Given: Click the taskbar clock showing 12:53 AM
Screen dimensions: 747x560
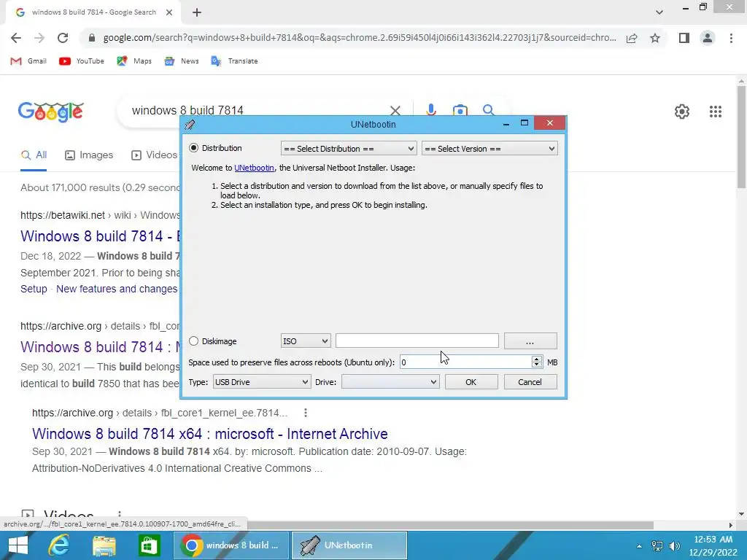Looking at the screenshot, I should (x=713, y=545).
